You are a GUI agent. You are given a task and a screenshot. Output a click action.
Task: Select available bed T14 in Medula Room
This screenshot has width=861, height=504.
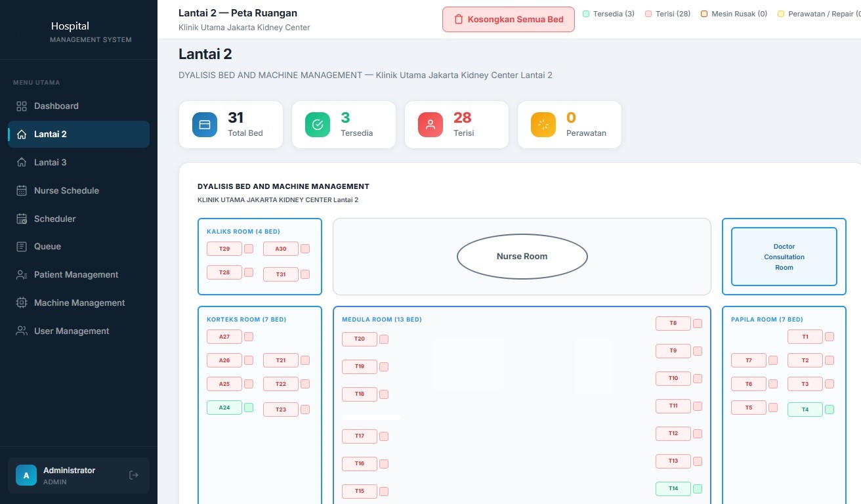[673, 489]
